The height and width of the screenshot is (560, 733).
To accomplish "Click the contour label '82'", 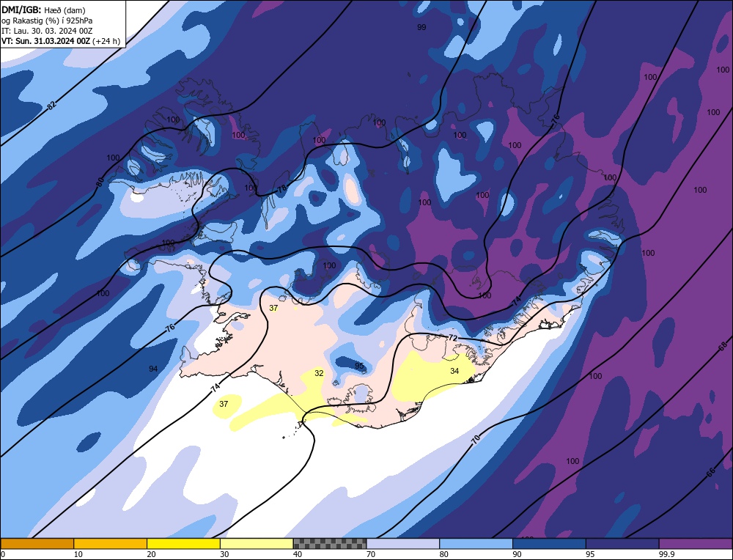I will [52, 105].
